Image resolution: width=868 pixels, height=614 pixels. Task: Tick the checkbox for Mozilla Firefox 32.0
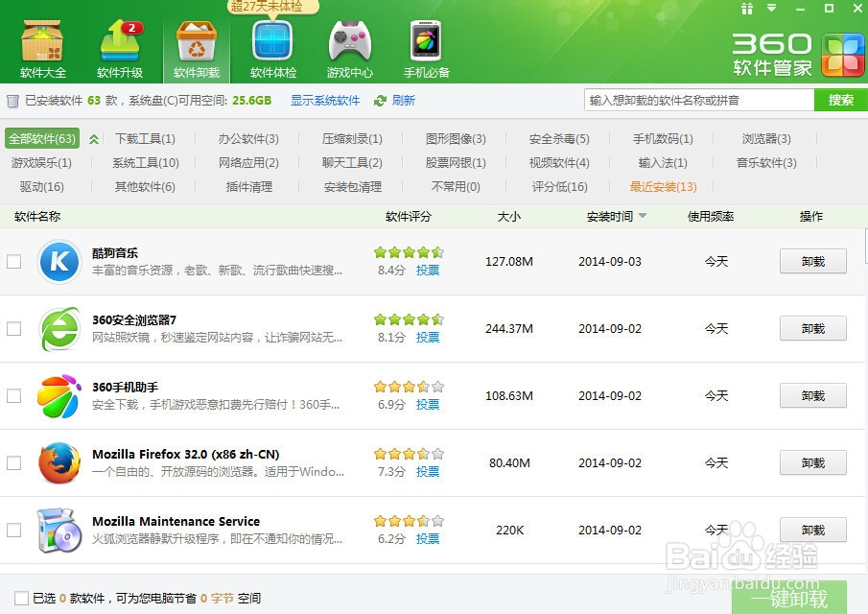coord(13,462)
